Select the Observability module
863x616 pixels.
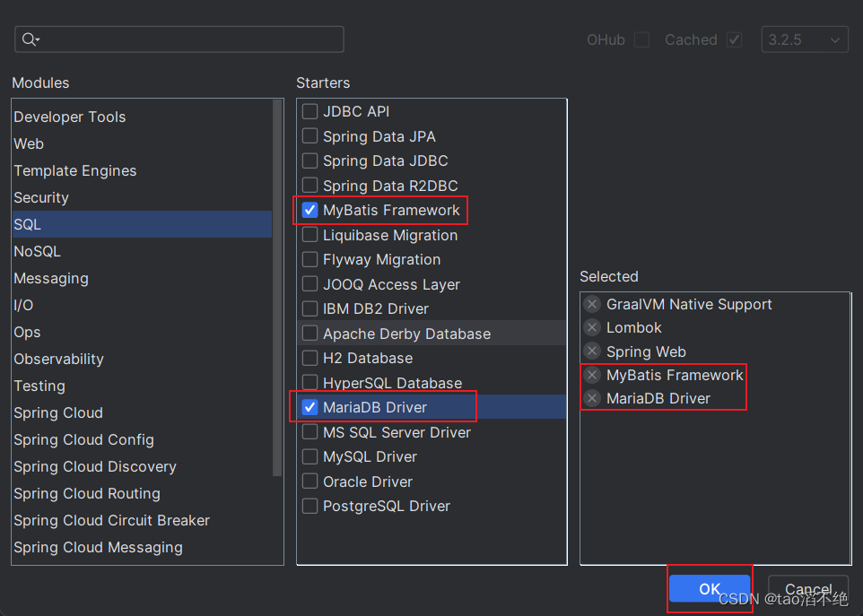click(142, 360)
